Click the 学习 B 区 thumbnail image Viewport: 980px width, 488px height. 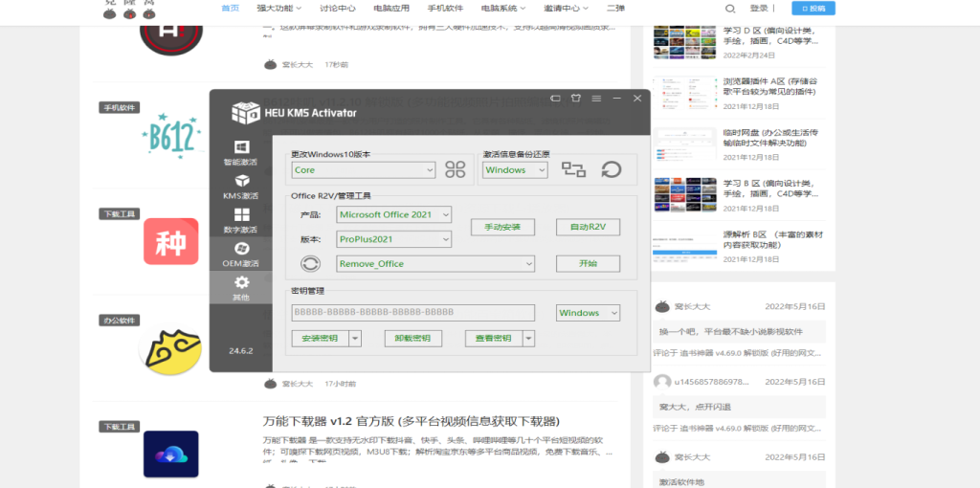(x=685, y=195)
